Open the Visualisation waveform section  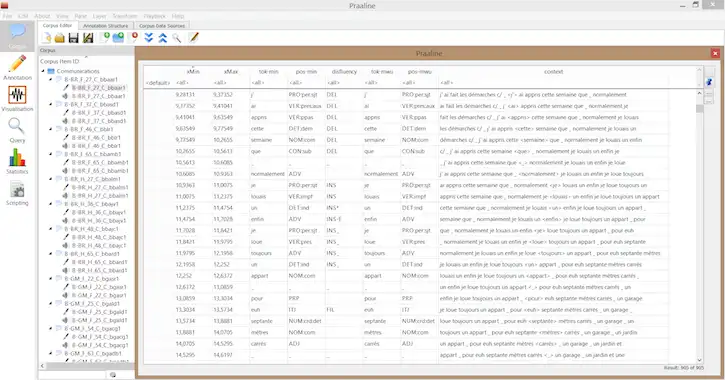click(x=17, y=98)
